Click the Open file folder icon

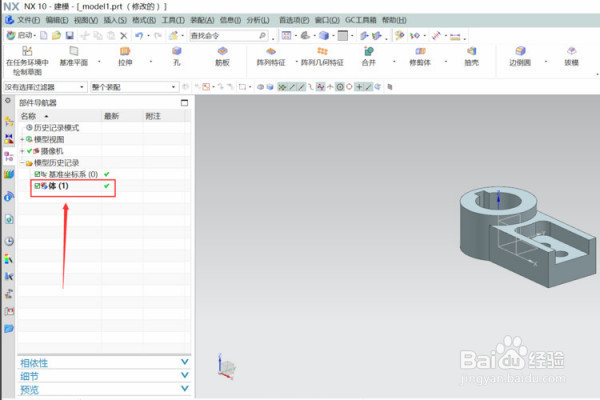[x=56, y=36]
